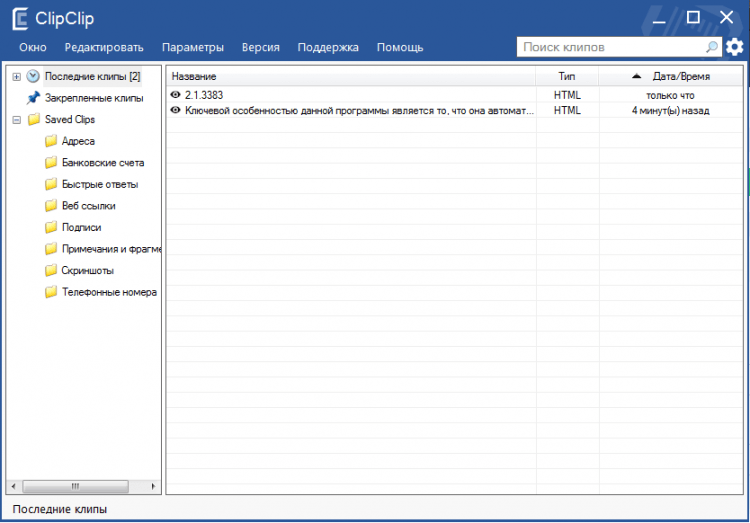Open the Окно menu
750x523 pixels.
click(x=33, y=47)
